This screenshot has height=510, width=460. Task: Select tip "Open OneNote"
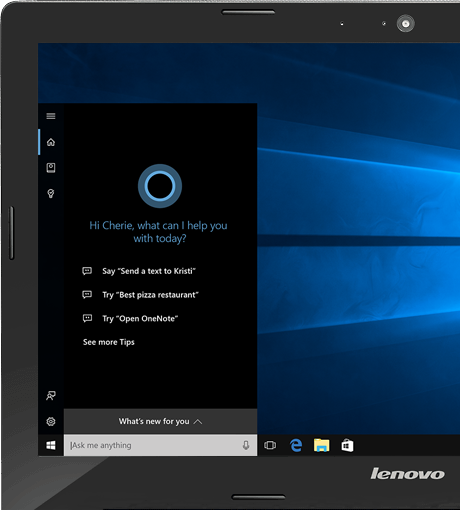tap(140, 319)
